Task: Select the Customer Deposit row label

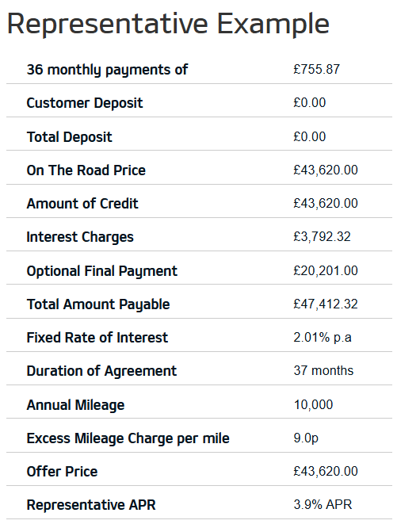Action: coord(85,103)
